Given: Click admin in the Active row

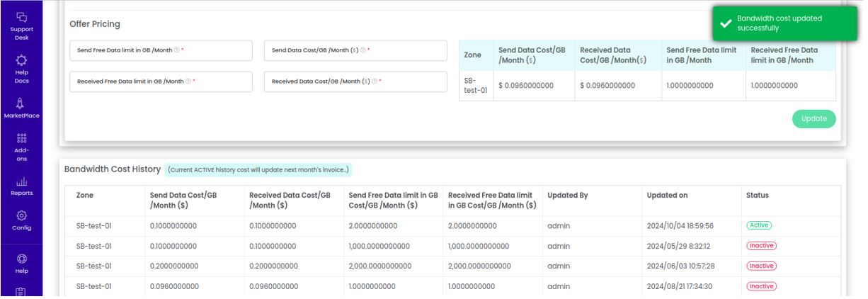Looking at the screenshot, I should tap(559, 226).
